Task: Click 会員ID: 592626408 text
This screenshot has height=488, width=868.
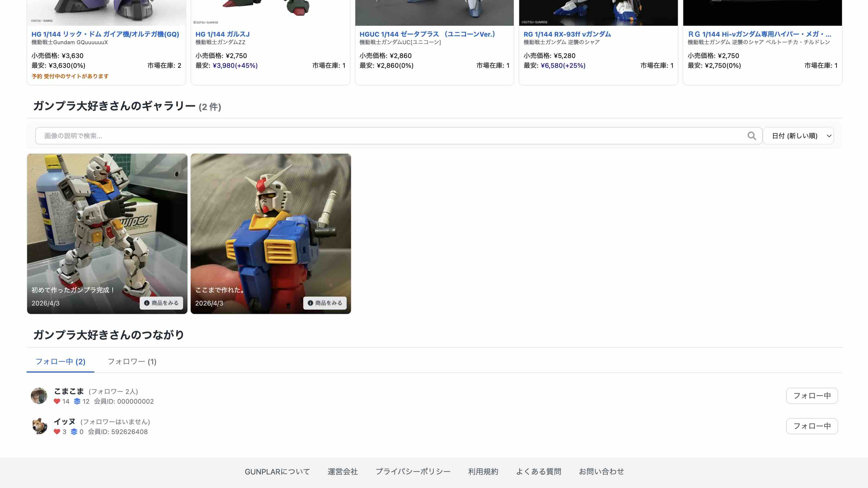Action: coord(118,432)
